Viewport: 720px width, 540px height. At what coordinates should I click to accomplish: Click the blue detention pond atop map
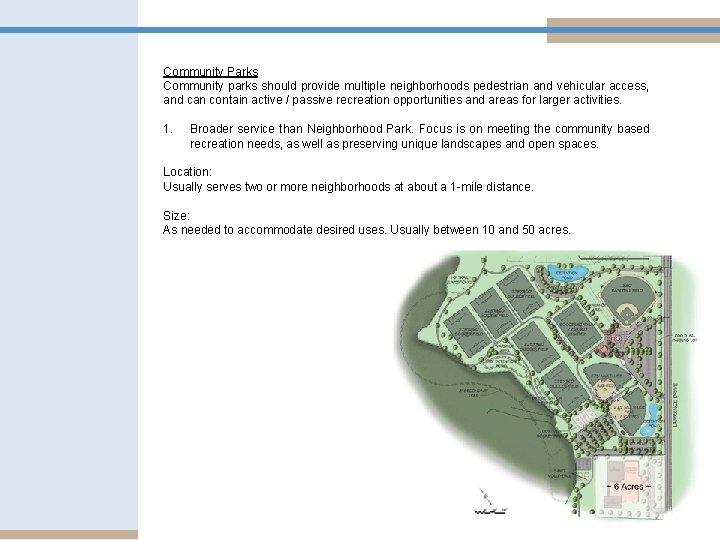click(567, 272)
